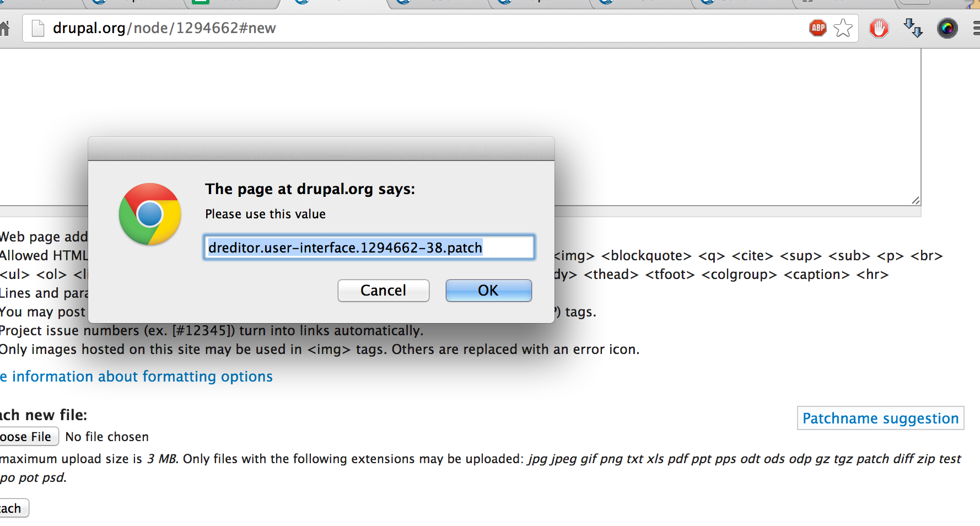The height and width of the screenshot is (526, 980).
Task: Click the Chrome logo in the dialog
Action: point(150,214)
